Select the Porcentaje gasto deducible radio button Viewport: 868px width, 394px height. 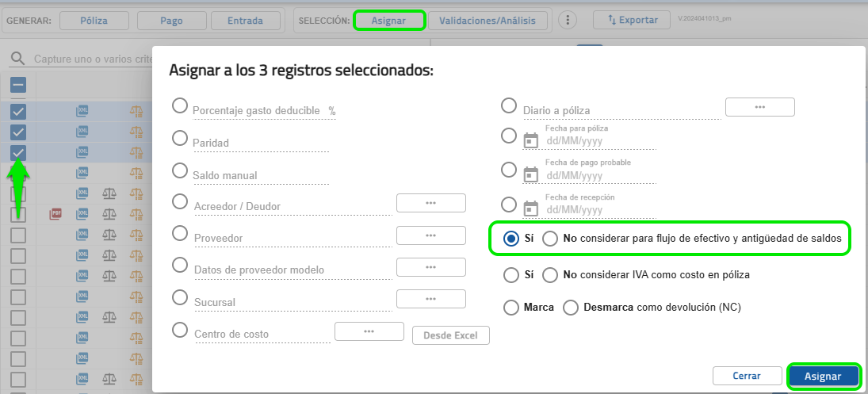click(180, 106)
